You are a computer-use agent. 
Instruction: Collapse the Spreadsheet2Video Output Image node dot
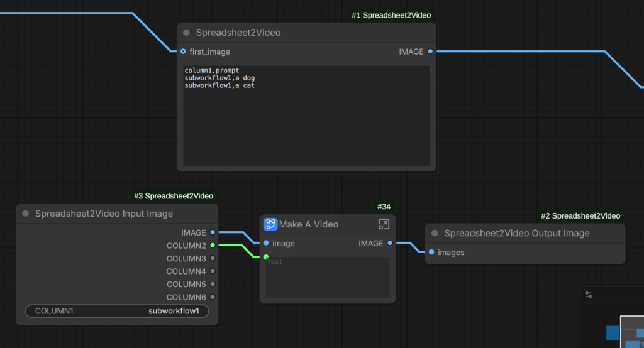click(x=435, y=233)
